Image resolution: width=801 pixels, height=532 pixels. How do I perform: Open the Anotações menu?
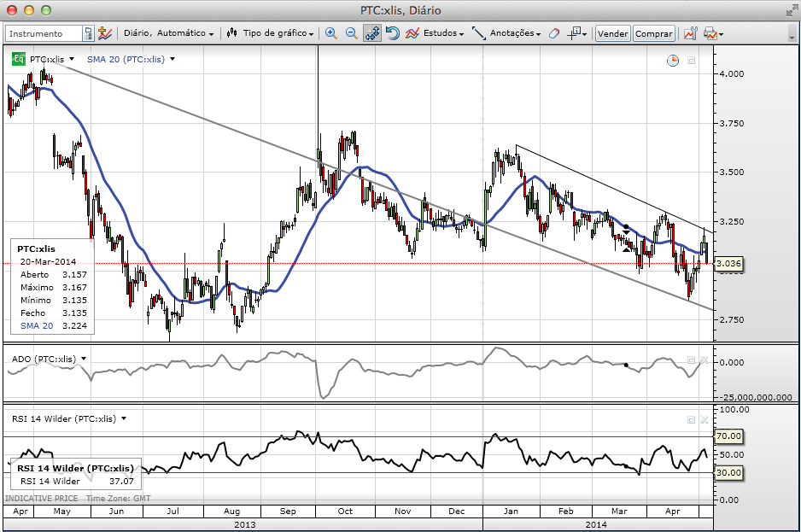pos(507,33)
